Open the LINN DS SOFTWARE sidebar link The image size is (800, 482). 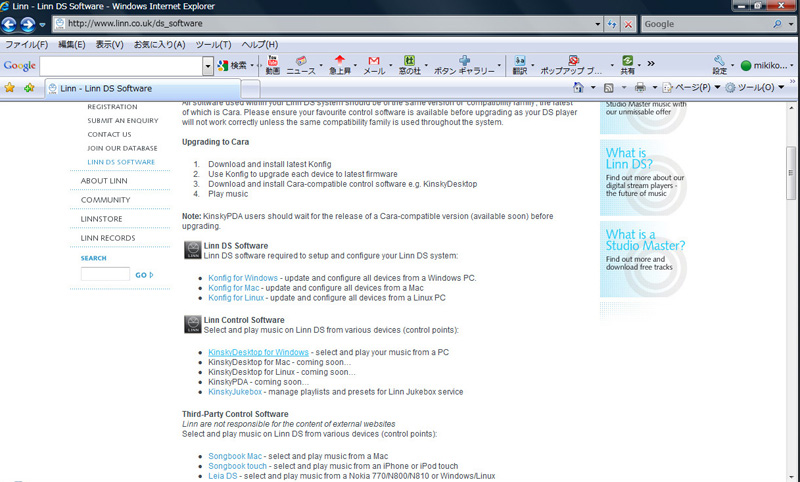pyautogui.click(x=121, y=162)
